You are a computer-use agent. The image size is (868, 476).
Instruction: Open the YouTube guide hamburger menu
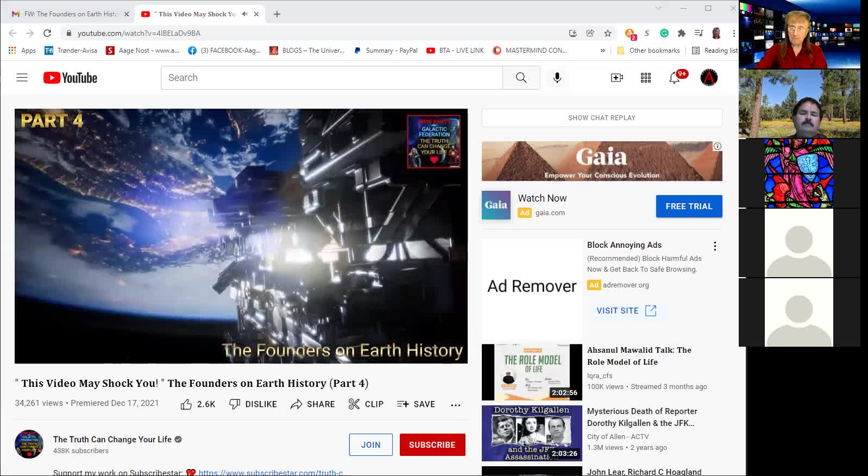pyautogui.click(x=22, y=78)
